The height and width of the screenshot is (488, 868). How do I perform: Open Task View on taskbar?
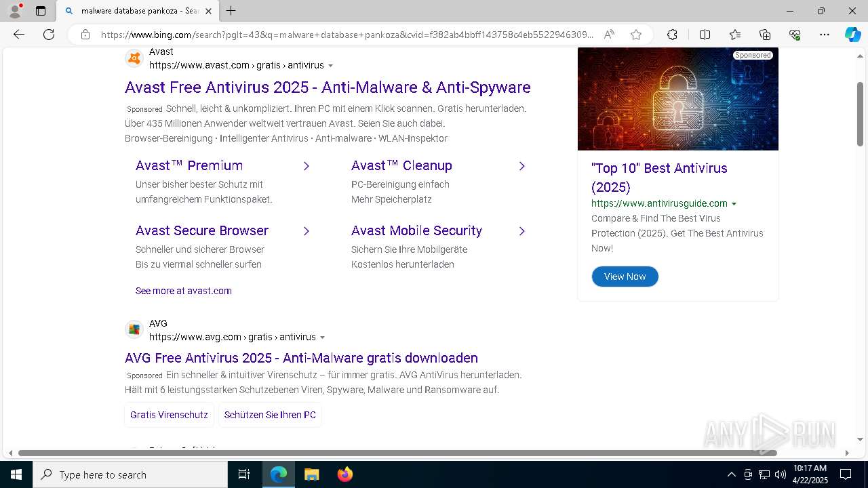(x=244, y=474)
